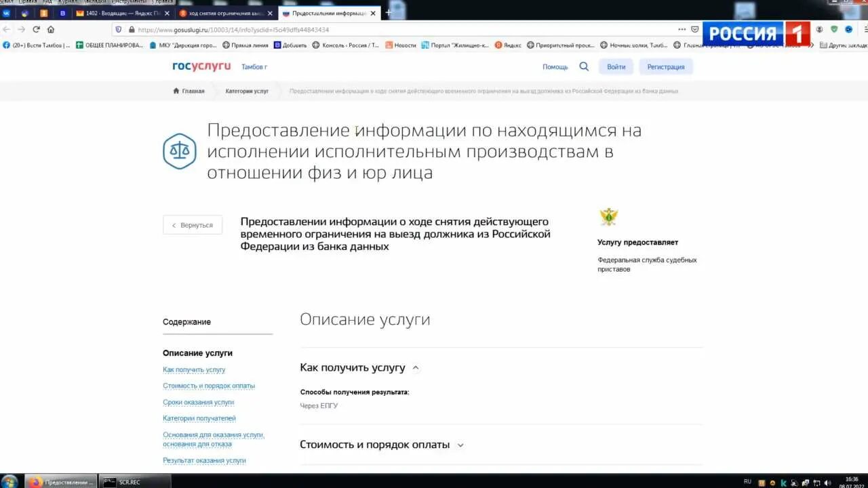Screen dimensions: 868x488
Task: Click the green shield extension icon
Action: pos(834,29)
